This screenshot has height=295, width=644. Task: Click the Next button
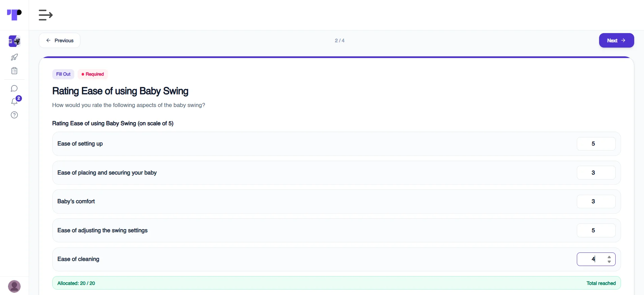click(x=616, y=41)
